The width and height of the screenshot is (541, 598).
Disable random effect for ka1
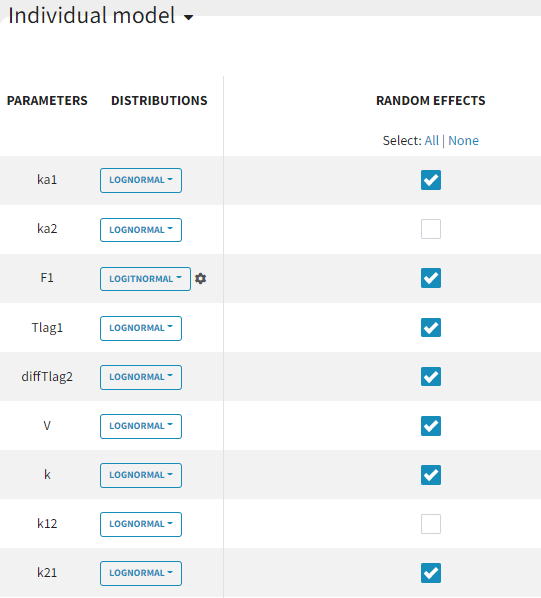click(x=431, y=180)
